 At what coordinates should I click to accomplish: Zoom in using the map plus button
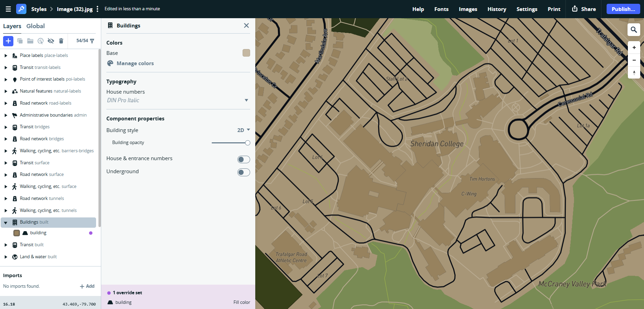click(634, 47)
